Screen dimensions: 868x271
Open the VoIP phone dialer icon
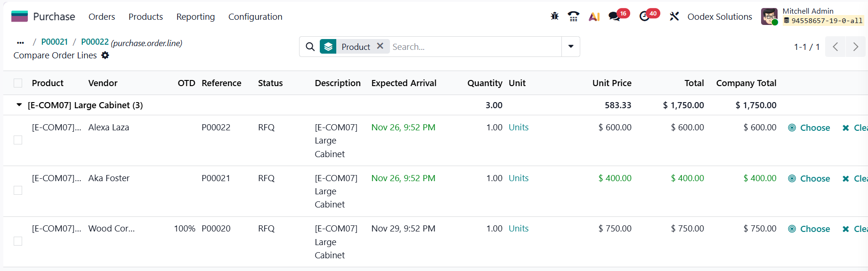click(573, 16)
